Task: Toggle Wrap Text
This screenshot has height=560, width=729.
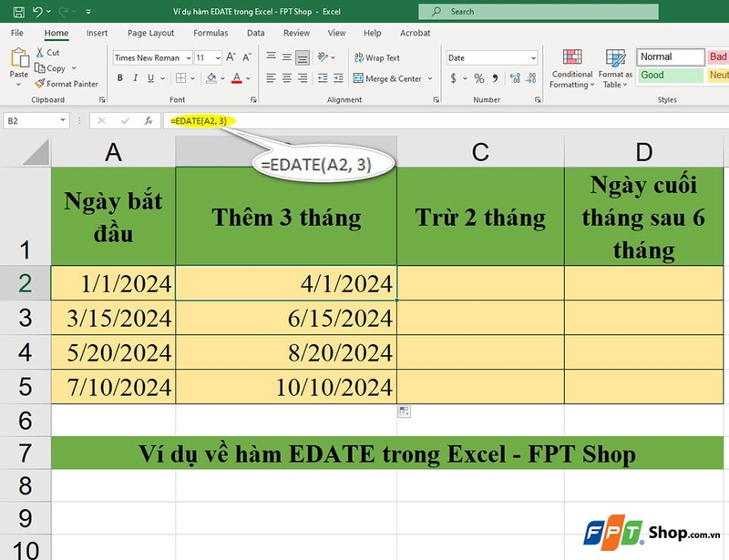Action: click(x=377, y=57)
